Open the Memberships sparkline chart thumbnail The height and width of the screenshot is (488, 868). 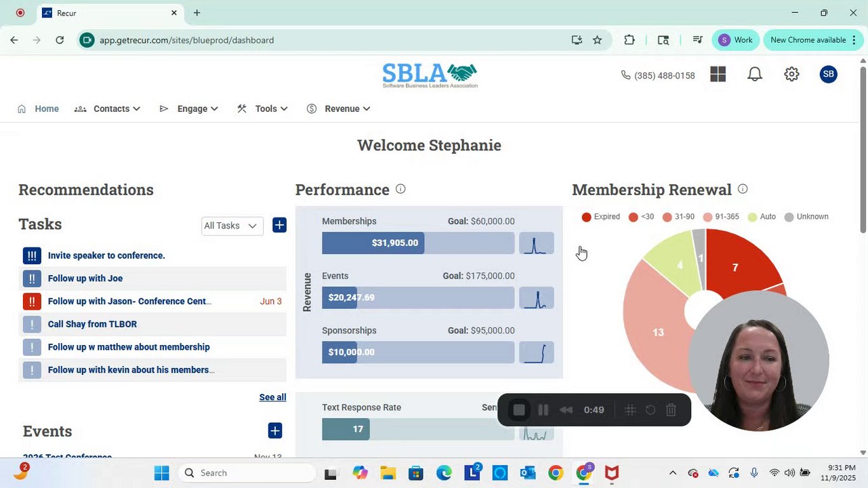536,243
